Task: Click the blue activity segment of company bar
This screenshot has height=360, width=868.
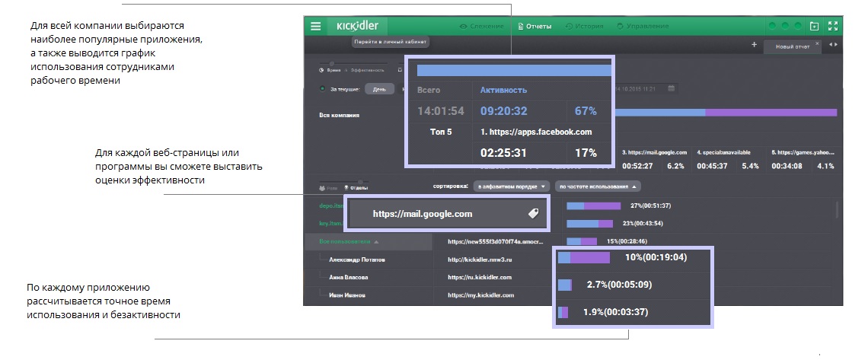Action: [659, 112]
